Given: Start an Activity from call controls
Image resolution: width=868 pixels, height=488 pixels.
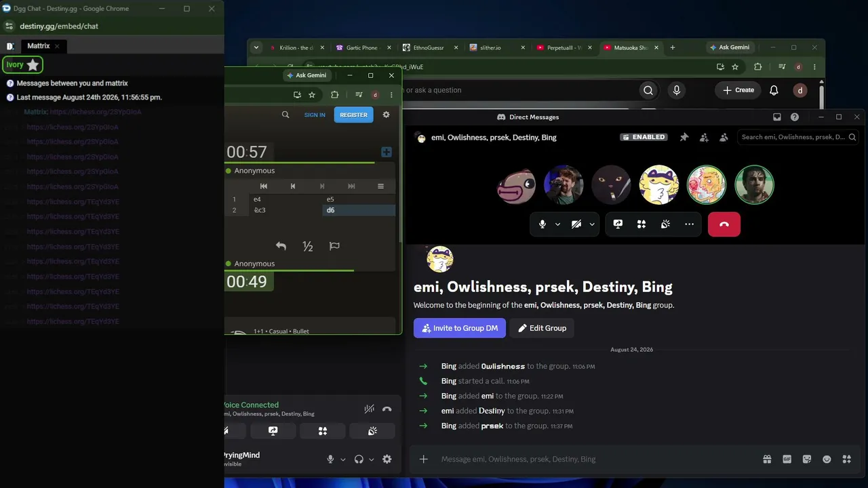Looking at the screenshot, I should 642,224.
